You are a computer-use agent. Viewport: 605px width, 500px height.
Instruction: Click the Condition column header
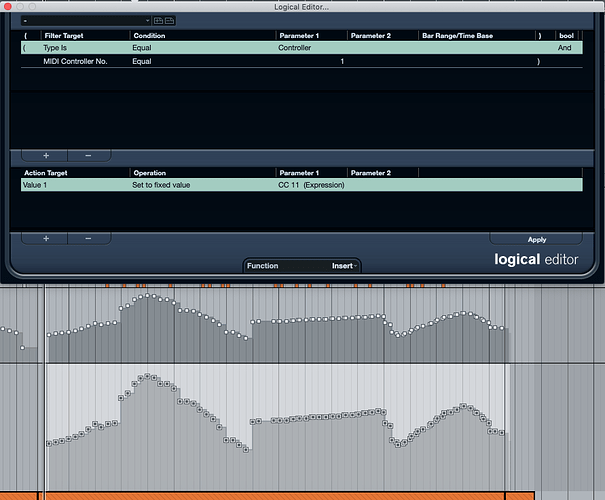(x=149, y=35)
